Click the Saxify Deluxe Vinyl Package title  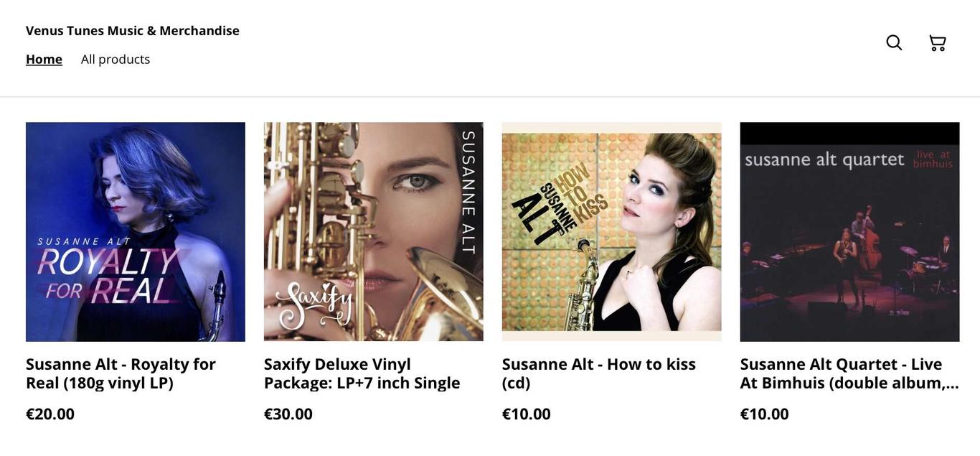[x=362, y=373]
